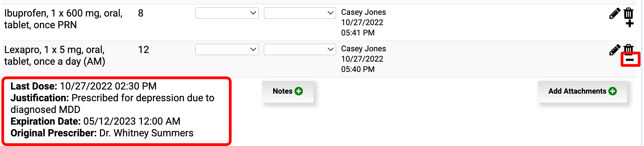644x146 pixels.
Task: Click Original Prescriber Dr. Whitney Summers
Action: (102, 133)
